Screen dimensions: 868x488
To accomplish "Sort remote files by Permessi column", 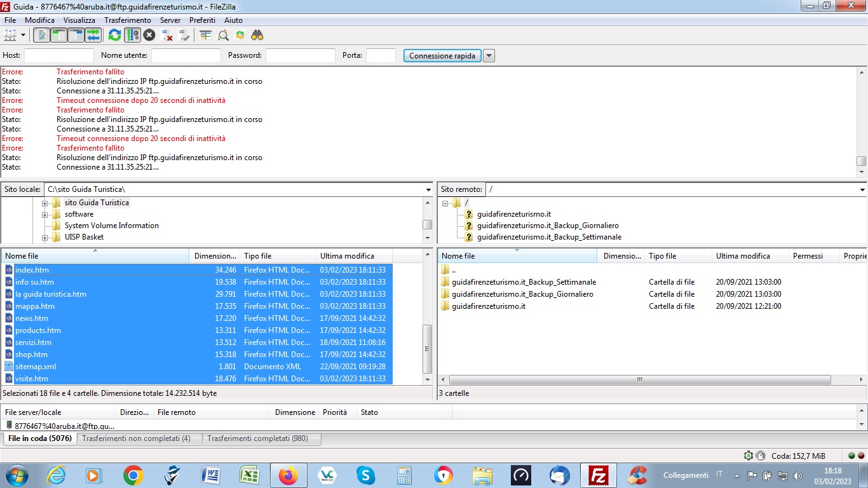I will [813, 256].
